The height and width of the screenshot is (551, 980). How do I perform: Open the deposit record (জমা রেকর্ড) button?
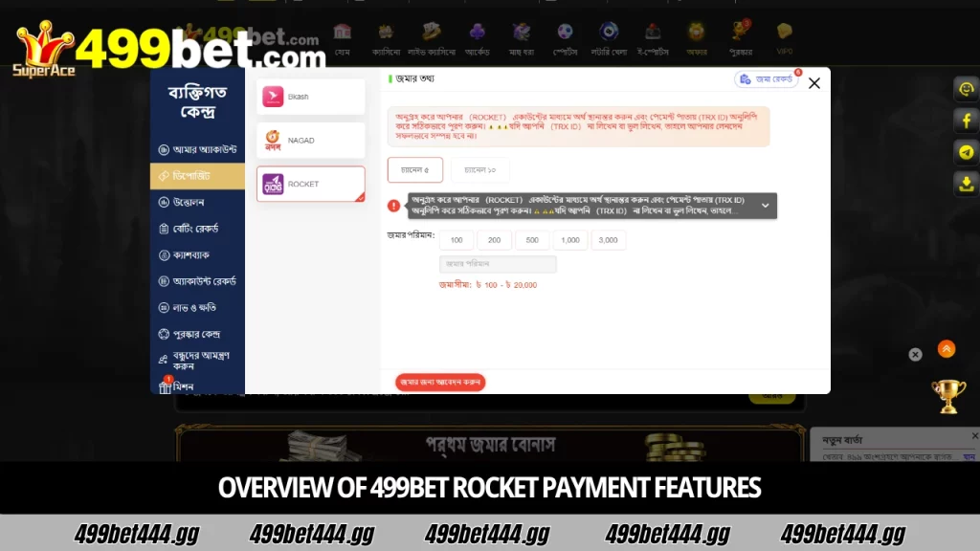tap(767, 79)
